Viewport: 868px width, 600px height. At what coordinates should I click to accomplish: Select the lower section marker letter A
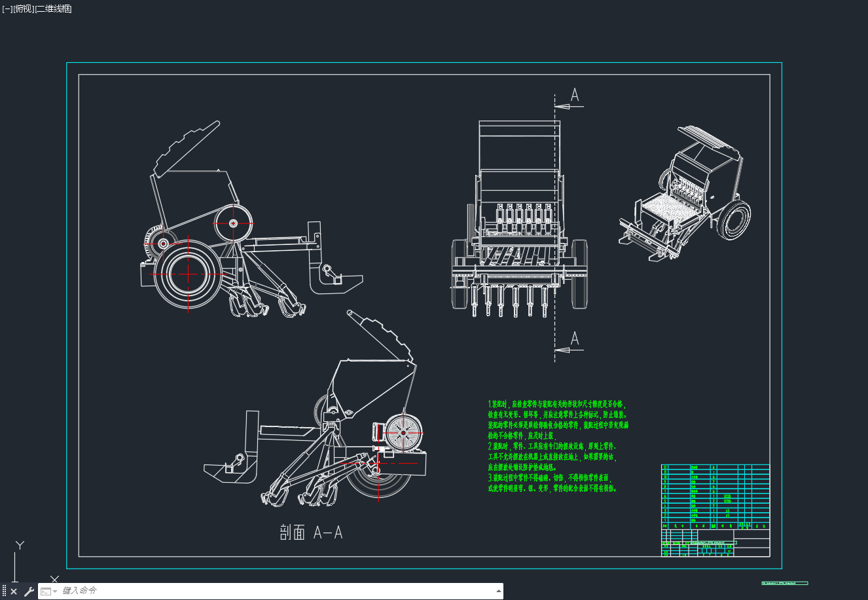pos(575,339)
